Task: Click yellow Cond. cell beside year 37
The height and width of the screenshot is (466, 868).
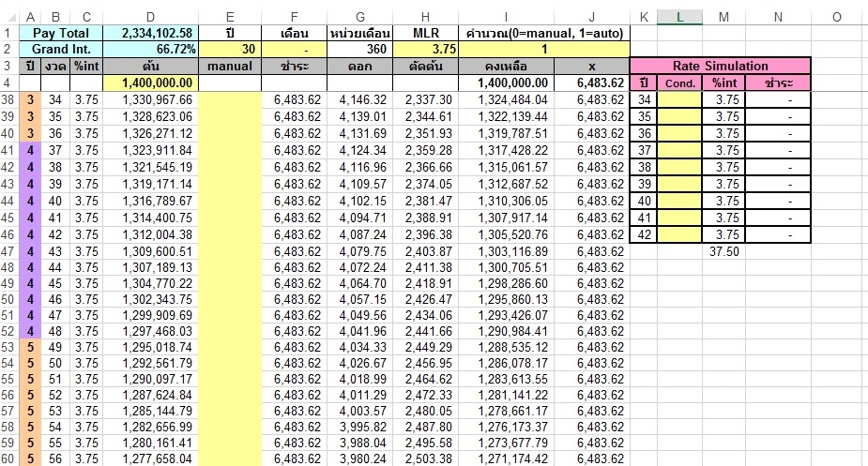Action: (x=679, y=150)
